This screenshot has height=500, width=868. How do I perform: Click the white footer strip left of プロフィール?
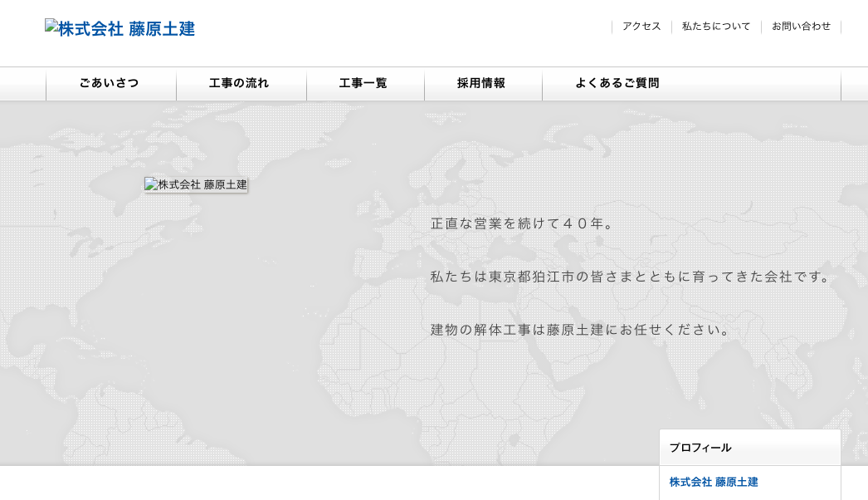(332, 483)
